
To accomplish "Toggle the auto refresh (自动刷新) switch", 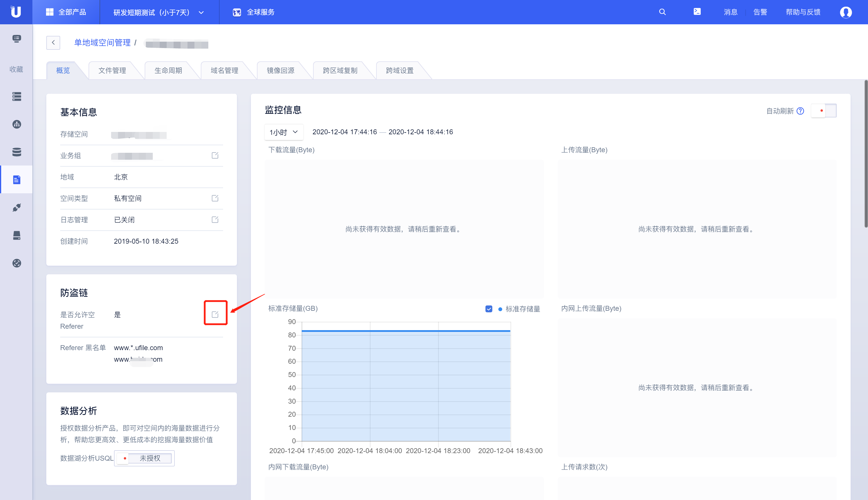I will (824, 111).
